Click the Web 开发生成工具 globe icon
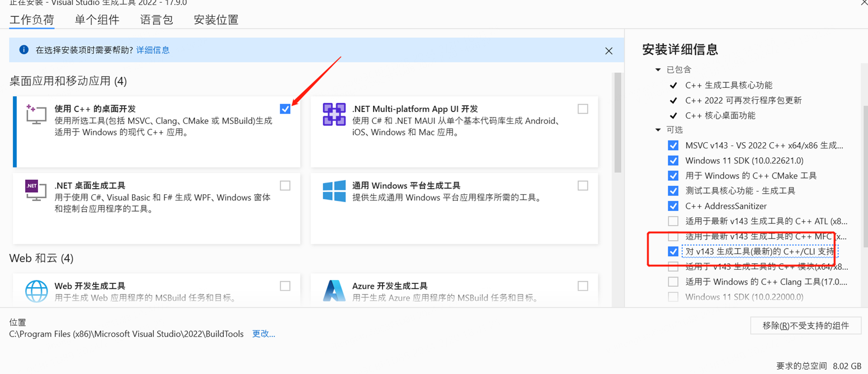868x374 pixels. (36, 291)
